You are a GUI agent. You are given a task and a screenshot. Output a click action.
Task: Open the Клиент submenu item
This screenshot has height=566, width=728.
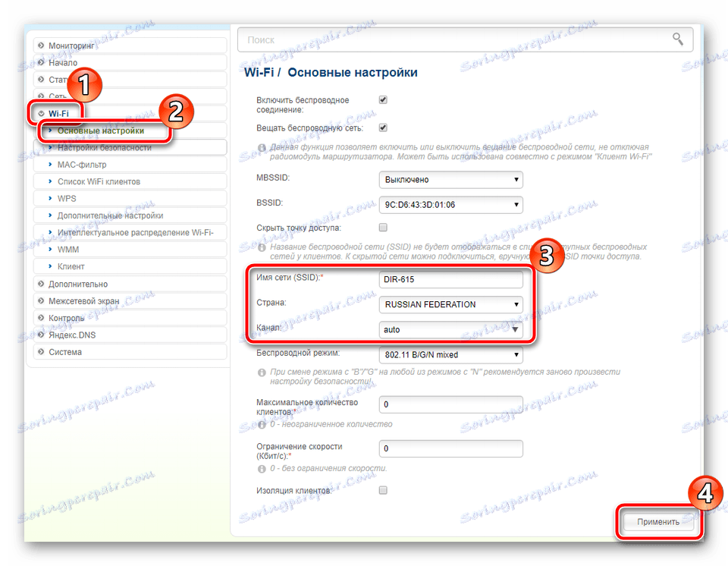(x=130, y=266)
